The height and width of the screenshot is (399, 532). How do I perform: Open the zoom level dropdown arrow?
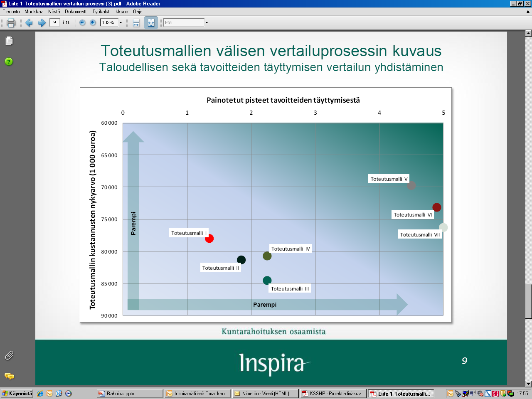point(121,22)
